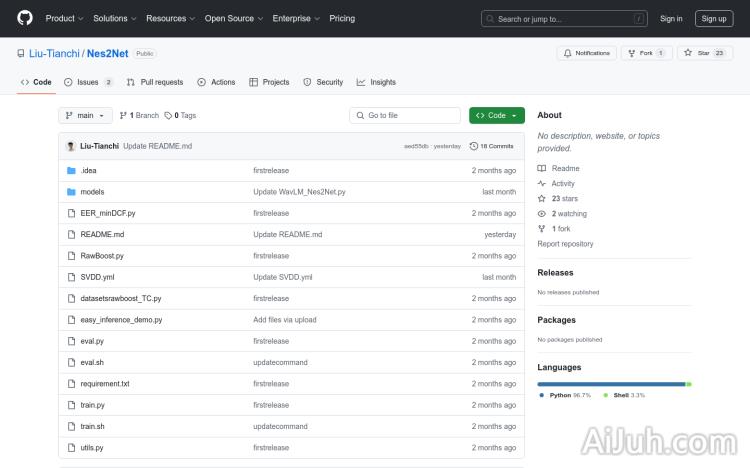Screen dimensions: 750x468
Task: Open the main branch dropdown
Action: (87, 115)
